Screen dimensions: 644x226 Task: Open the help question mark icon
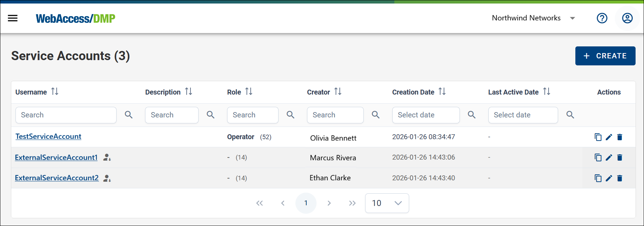pyautogui.click(x=602, y=18)
